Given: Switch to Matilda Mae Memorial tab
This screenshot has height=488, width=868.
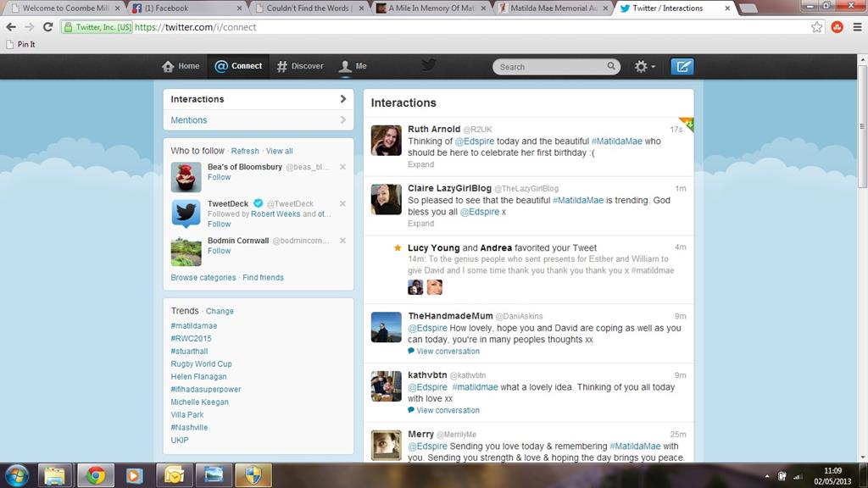Looking at the screenshot, I should [554, 8].
